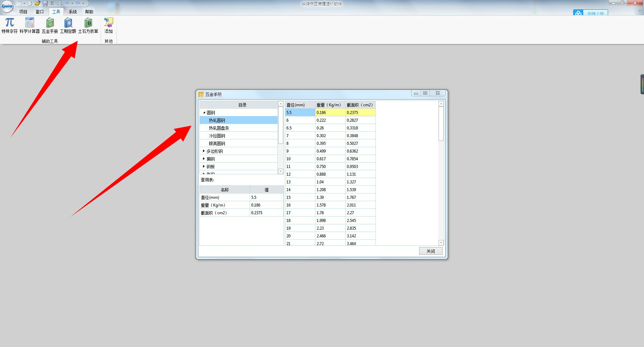Open the 特殊字符 special characters tool

point(9,25)
